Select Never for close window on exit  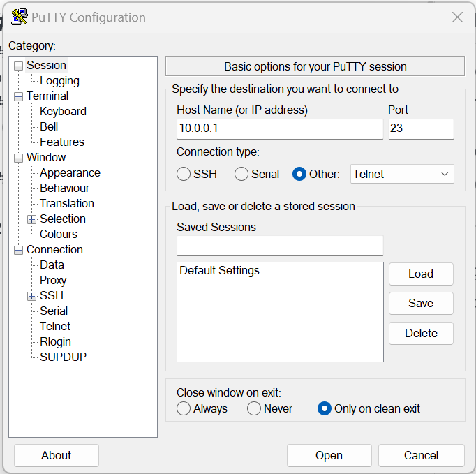[x=254, y=408]
